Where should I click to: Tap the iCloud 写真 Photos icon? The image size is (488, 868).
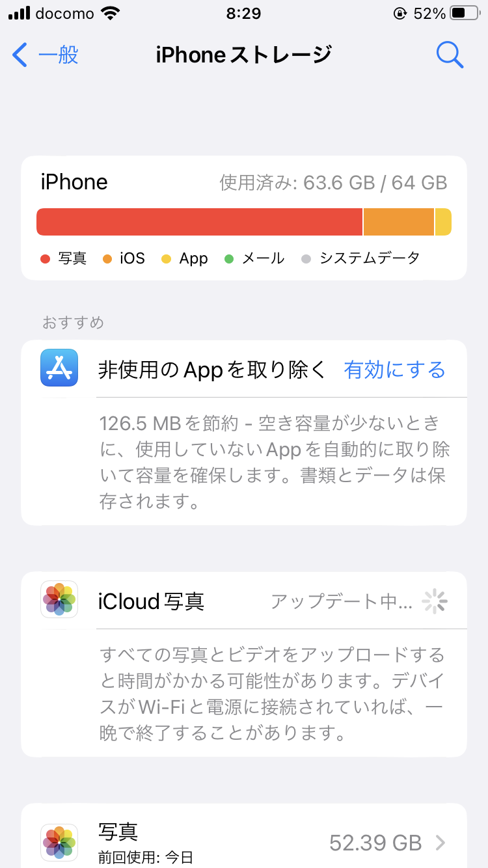point(59,599)
